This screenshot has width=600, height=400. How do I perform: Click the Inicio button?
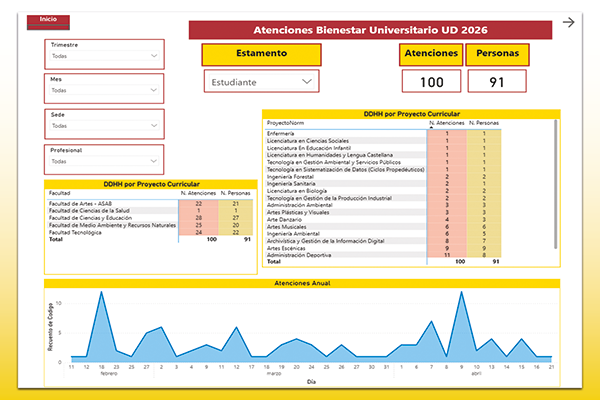coord(48,22)
